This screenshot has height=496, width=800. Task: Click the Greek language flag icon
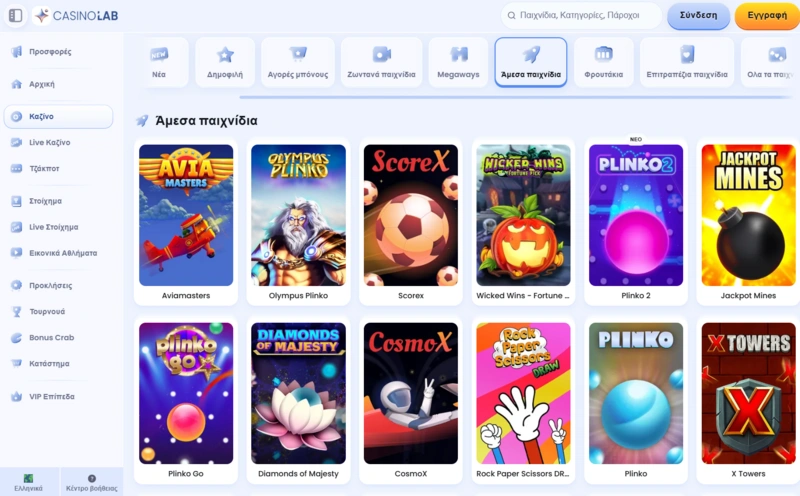pos(28,478)
